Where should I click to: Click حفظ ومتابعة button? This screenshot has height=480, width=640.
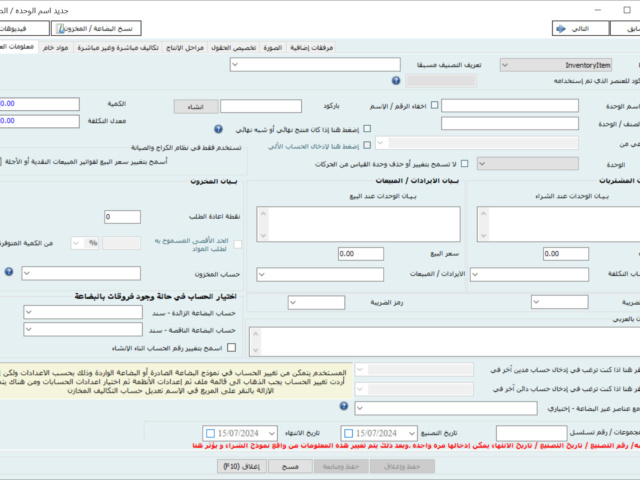pyautogui.click(x=341, y=466)
